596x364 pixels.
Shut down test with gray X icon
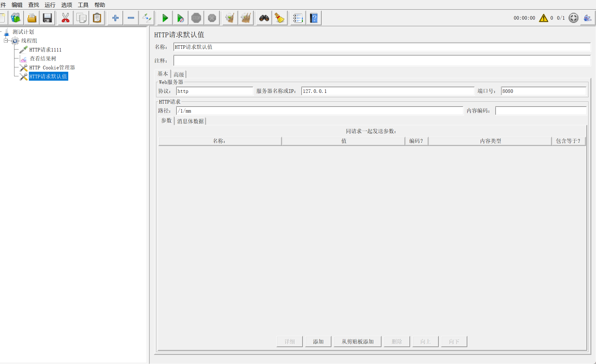(212, 18)
